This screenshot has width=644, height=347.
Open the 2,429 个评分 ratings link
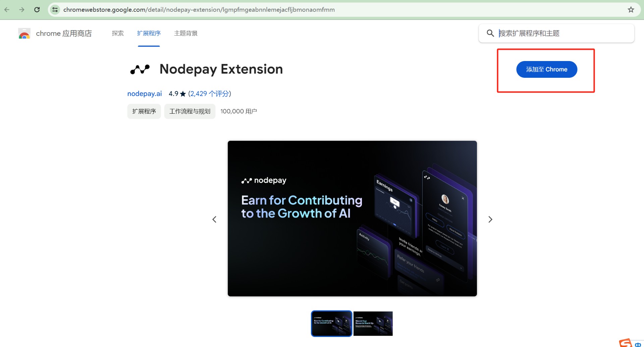[x=210, y=94]
